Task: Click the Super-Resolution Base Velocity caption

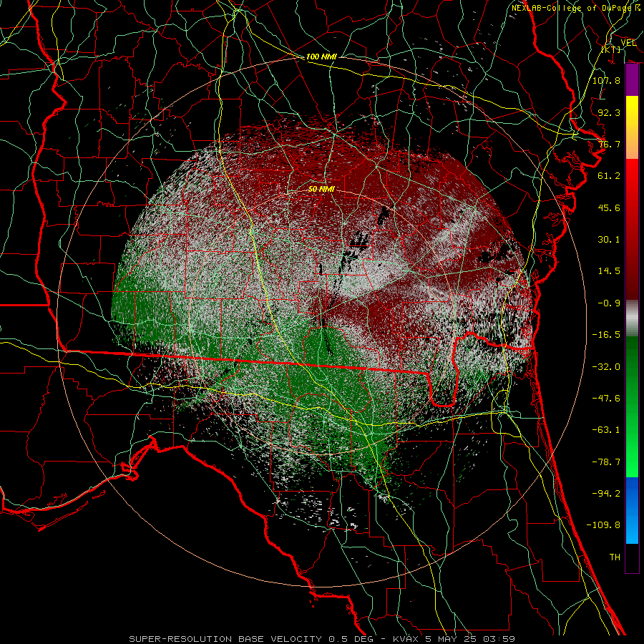Action: point(321,639)
